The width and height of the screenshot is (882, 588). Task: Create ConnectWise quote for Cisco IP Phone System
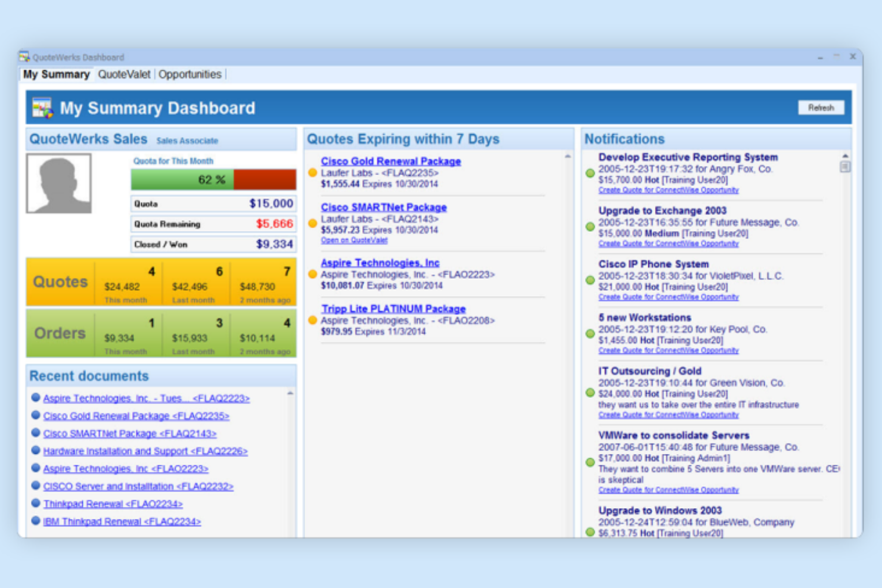pyautogui.click(x=669, y=297)
